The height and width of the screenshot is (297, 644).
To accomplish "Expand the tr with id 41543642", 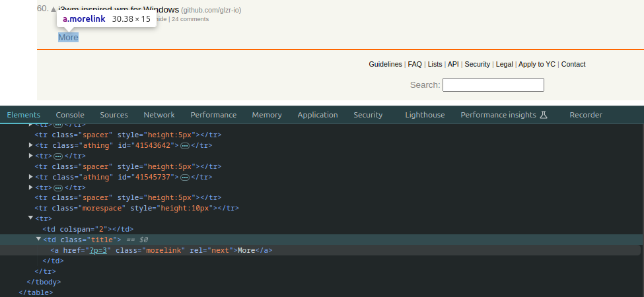I will pos(31,145).
